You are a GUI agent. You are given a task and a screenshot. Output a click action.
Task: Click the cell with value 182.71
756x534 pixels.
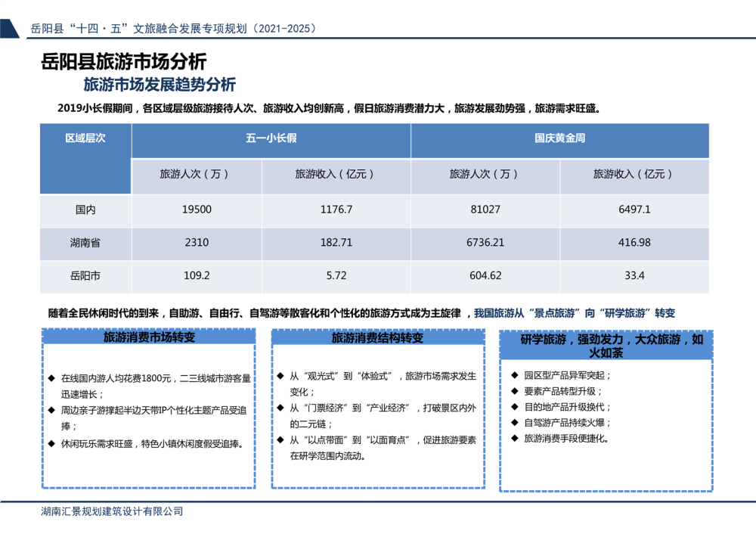click(336, 244)
